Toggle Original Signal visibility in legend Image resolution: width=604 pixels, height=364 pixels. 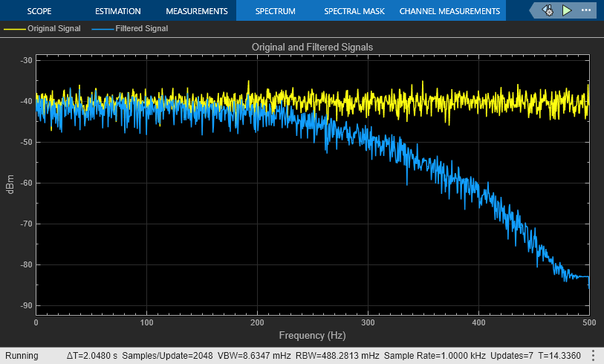tap(56, 28)
